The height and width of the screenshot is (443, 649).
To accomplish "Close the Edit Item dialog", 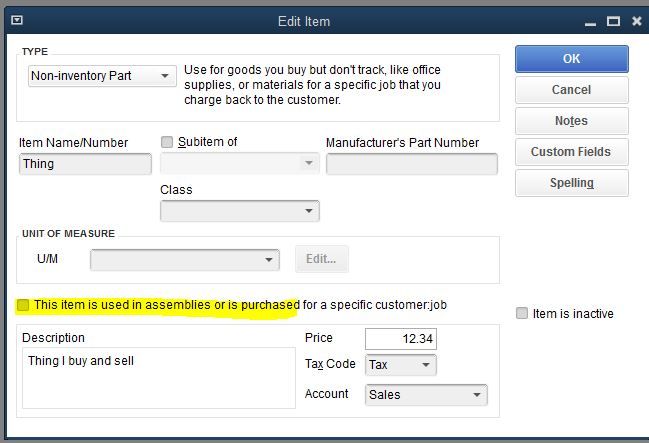I will (638, 20).
